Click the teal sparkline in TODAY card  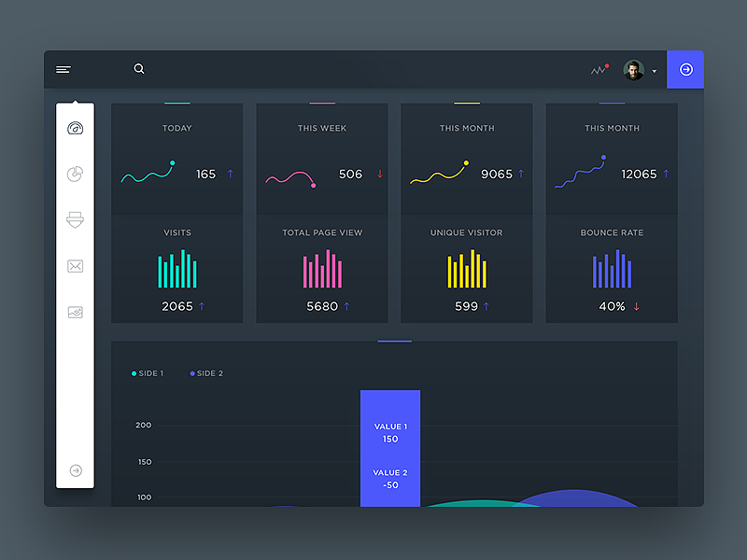[x=148, y=173]
